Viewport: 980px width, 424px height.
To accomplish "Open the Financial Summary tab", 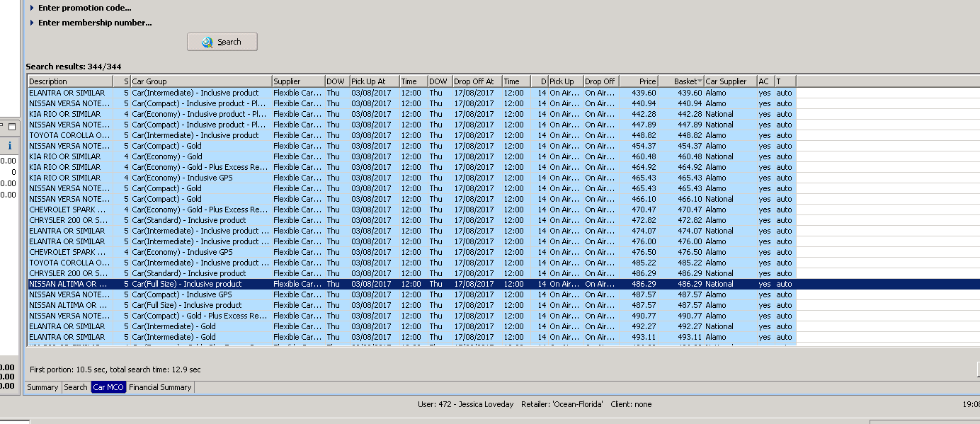I will tap(160, 387).
